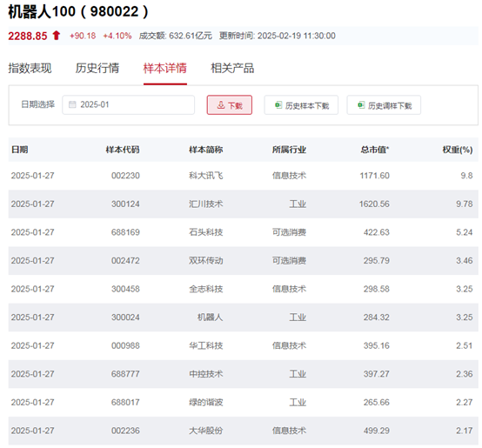
Task: Switch to the 历史行情 tab
Action: pos(97,68)
